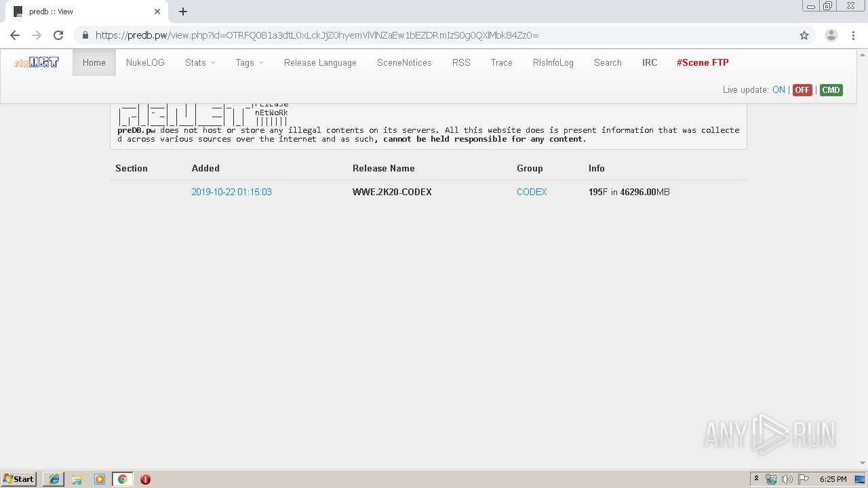Open the CODEX group link

click(532, 192)
